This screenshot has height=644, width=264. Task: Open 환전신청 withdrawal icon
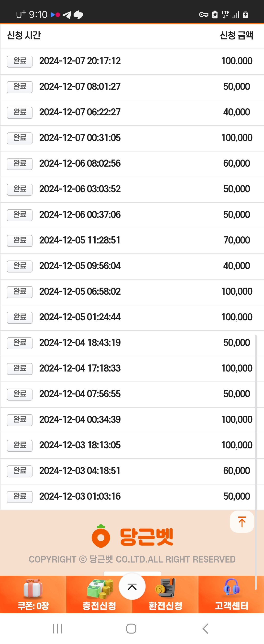pos(165,588)
